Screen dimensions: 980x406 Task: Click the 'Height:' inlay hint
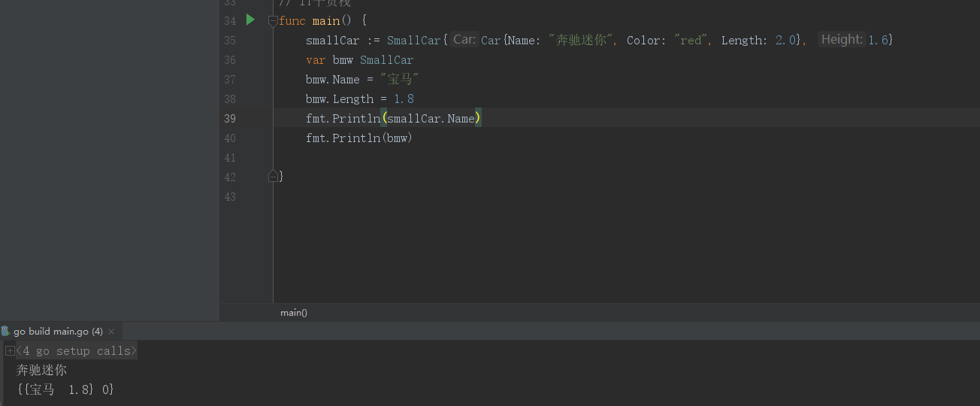tap(841, 40)
